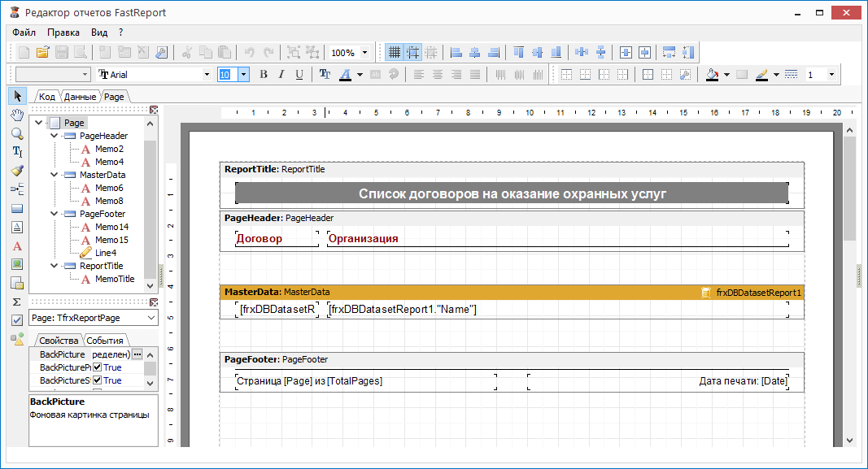Select Line4 in the report tree

(x=105, y=253)
